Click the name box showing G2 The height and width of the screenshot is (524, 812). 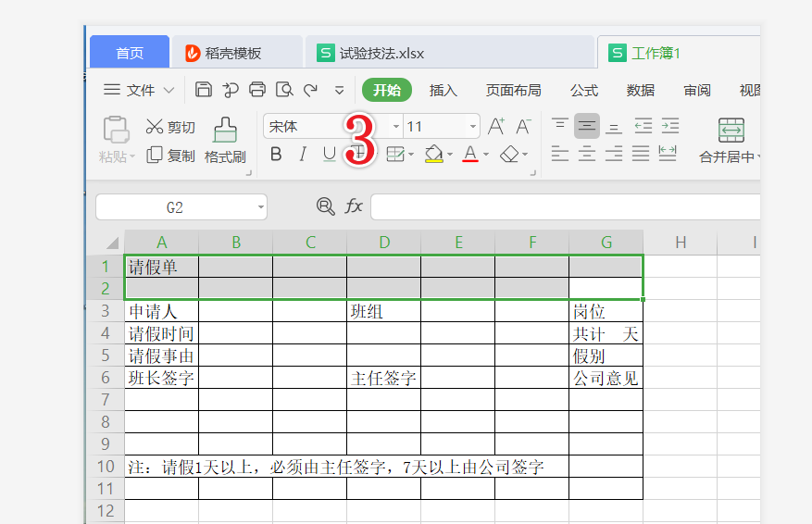click(x=175, y=207)
